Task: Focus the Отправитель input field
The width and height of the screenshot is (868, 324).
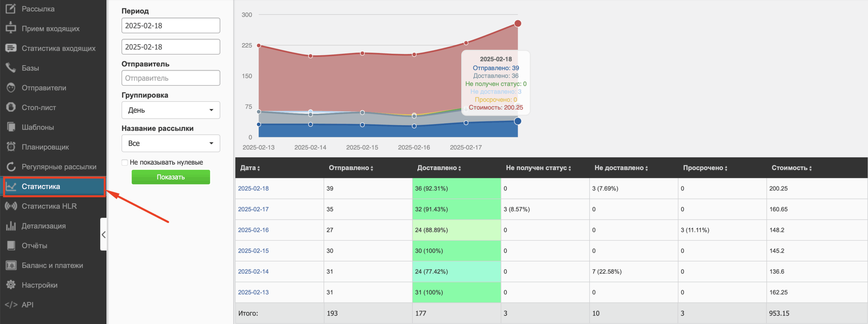Action: point(171,78)
